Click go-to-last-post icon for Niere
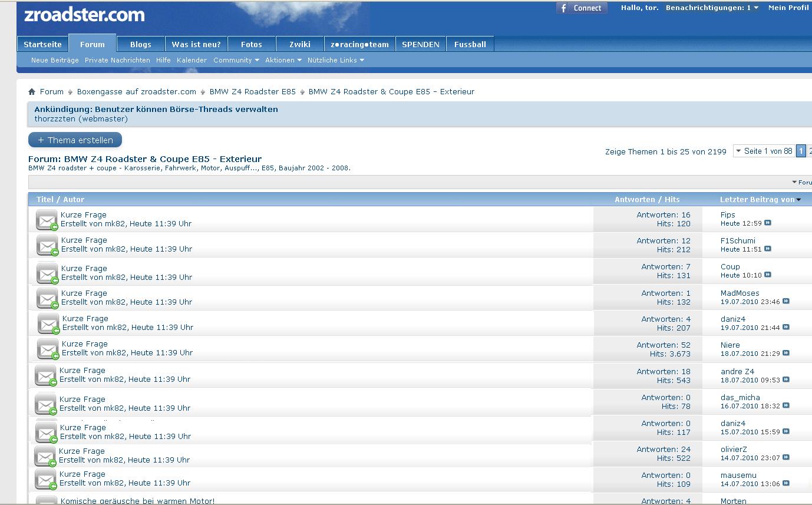 (x=786, y=354)
